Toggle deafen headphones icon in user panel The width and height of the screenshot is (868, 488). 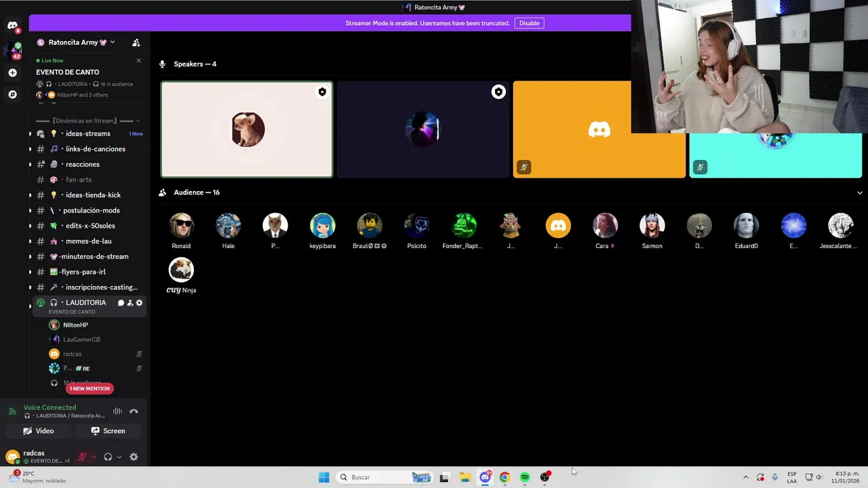[x=108, y=457]
